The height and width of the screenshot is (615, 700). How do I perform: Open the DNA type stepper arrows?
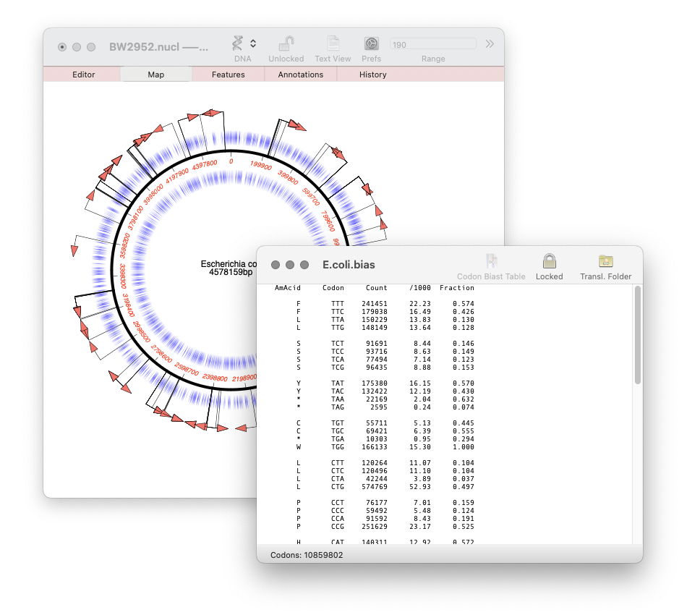[x=253, y=43]
